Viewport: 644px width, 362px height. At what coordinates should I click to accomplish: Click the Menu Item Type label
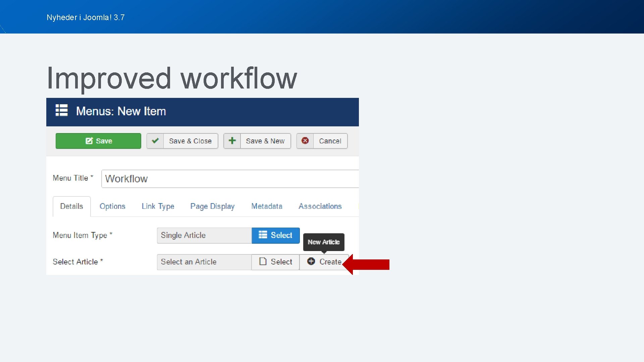coord(83,235)
